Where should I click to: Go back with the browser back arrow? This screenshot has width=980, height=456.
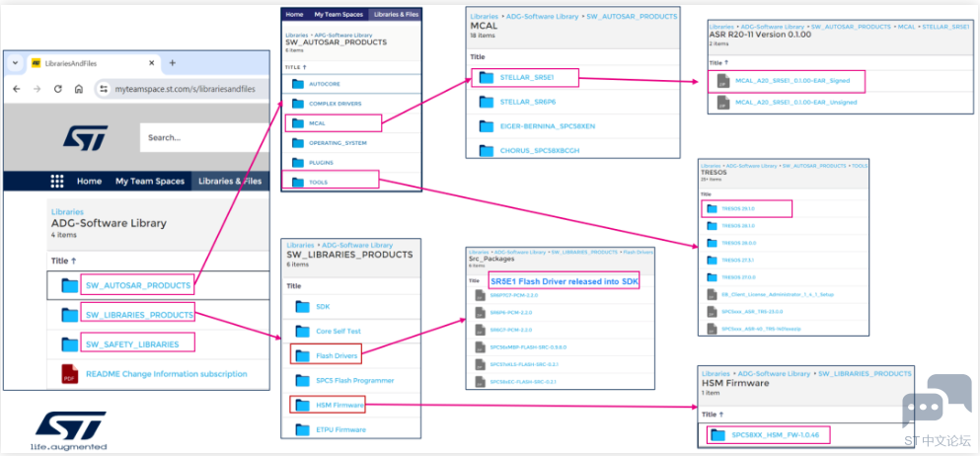(x=17, y=89)
